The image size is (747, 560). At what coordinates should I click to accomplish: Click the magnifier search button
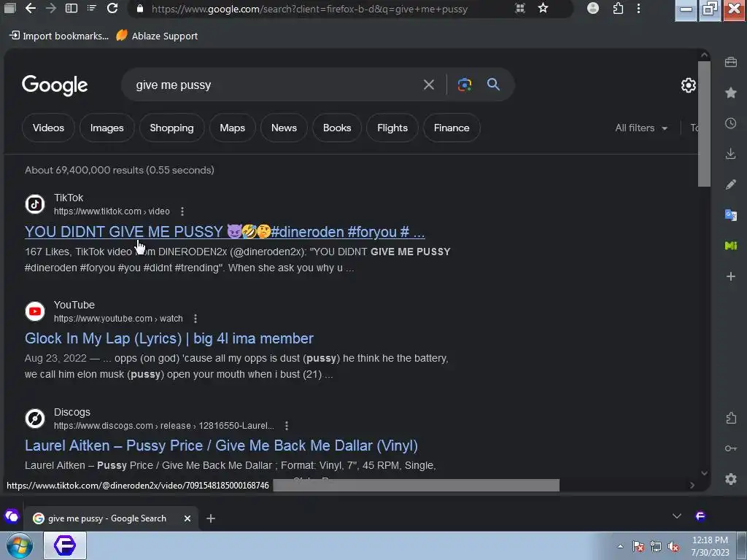coord(494,85)
